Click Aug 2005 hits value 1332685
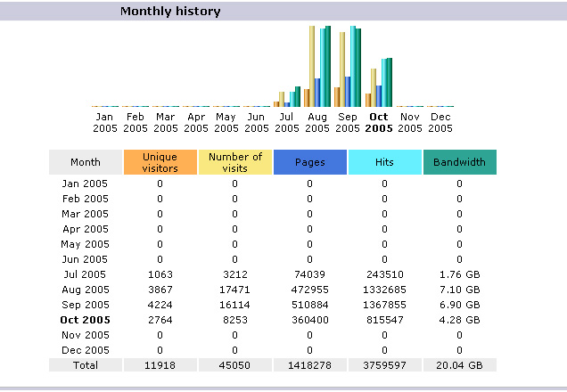567x392 pixels. 384,290
